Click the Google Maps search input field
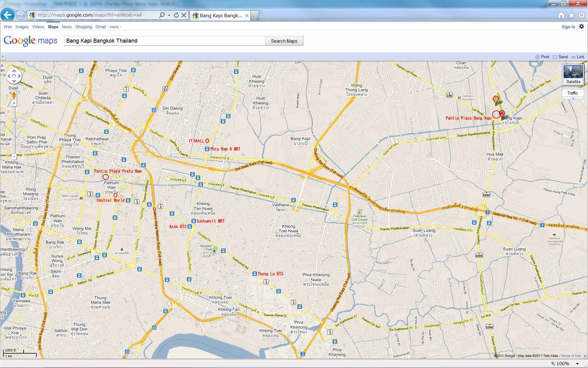This screenshot has width=588, height=368. pyautogui.click(x=164, y=41)
